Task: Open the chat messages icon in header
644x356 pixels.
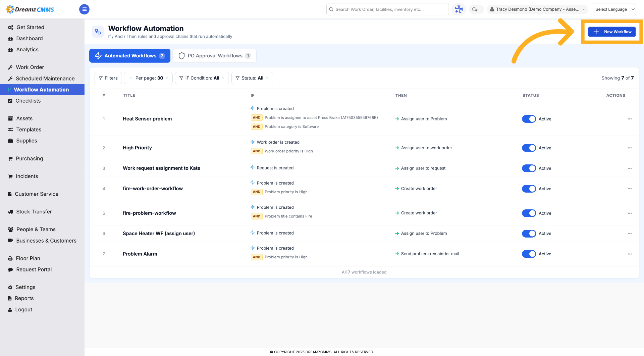Action: tap(475, 9)
